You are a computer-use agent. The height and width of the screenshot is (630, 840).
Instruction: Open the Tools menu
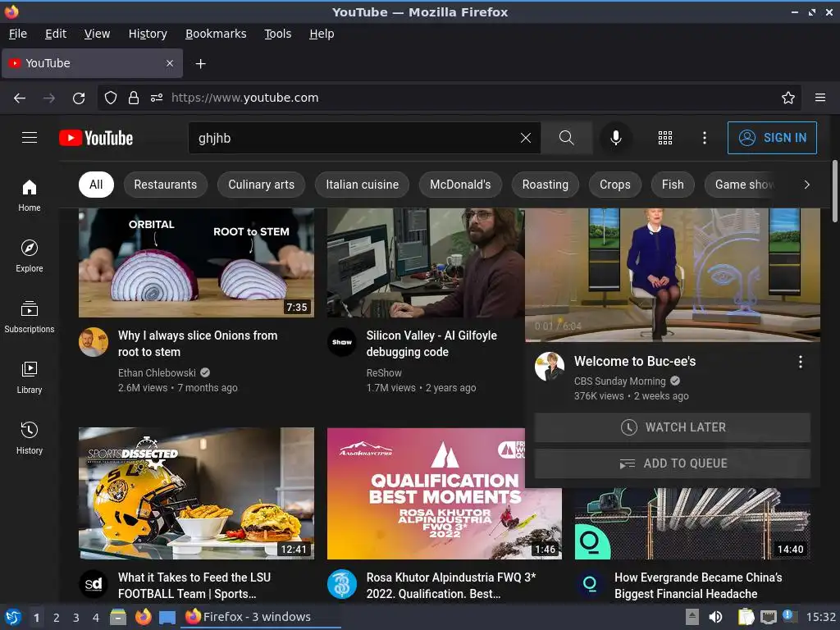[277, 34]
